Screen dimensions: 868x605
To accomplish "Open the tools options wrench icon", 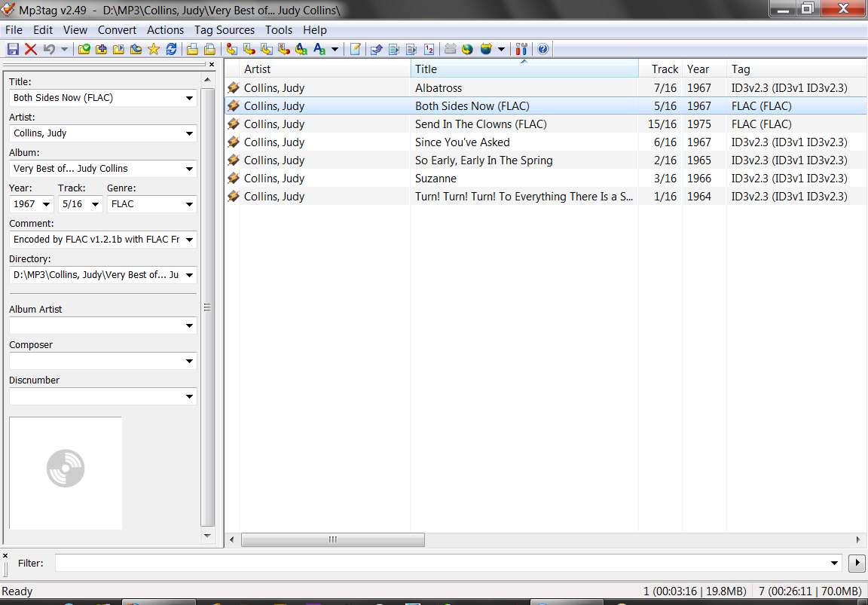I will (521, 49).
